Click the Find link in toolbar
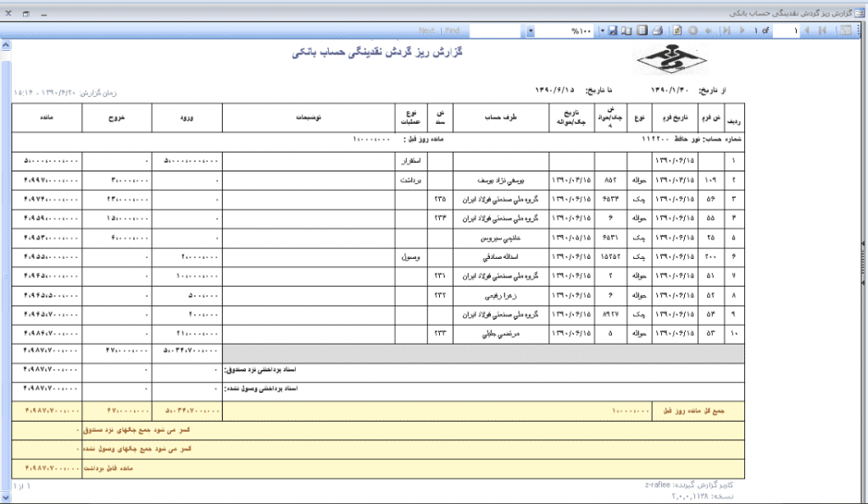Viewport: 868px width, 504px height. click(452, 31)
